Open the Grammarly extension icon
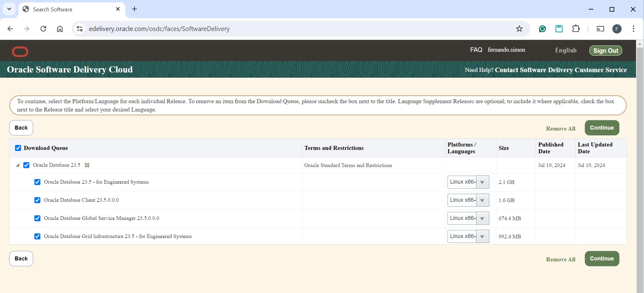This screenshot has height=293, width=644. (542, 29)
